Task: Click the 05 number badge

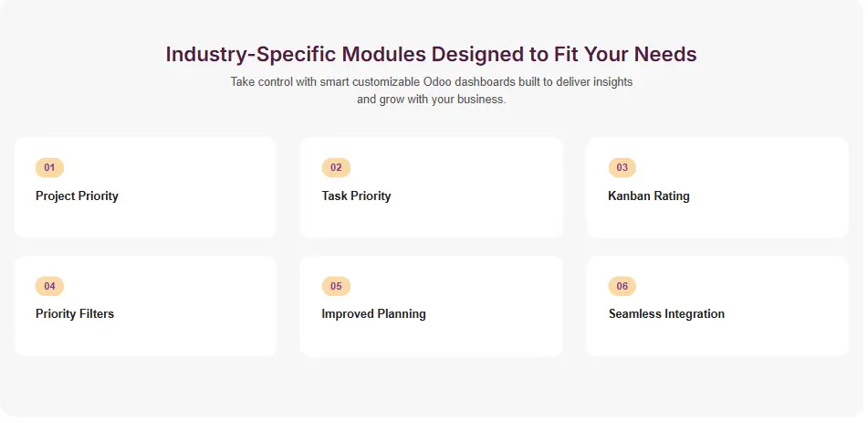Action: click(x=336, y=287)
